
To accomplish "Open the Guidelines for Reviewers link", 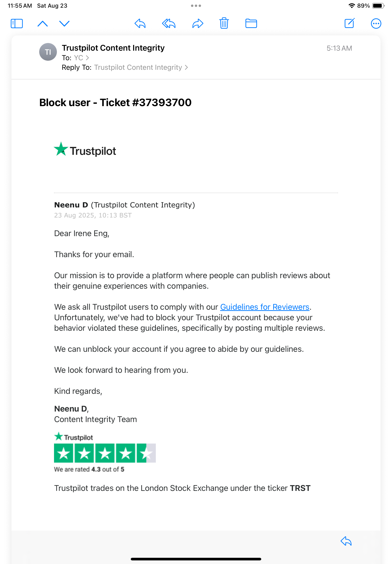I will pos(265,307).
